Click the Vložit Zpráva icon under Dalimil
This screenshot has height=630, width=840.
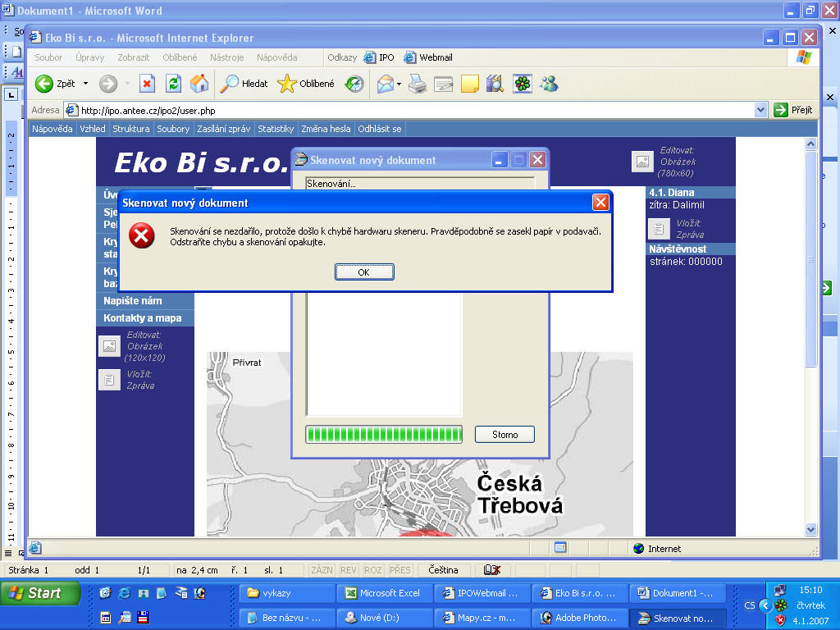(x=659, y=229)
